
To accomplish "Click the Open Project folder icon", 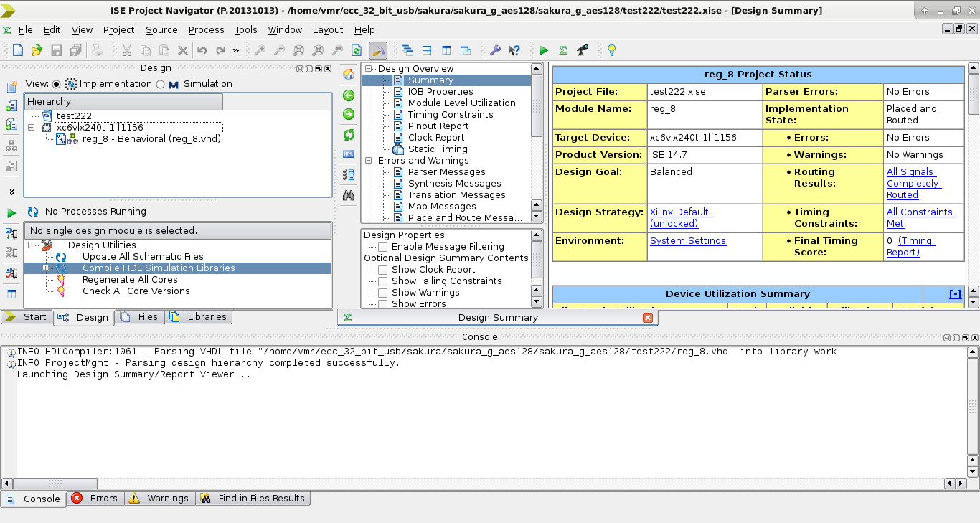I will (37, 50).
